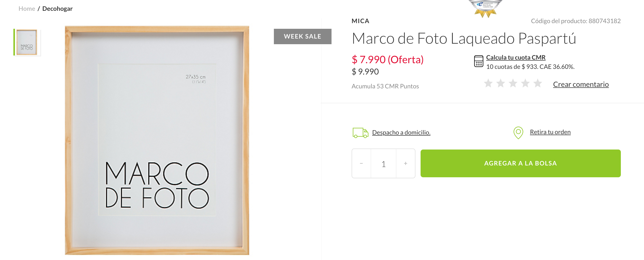Click the Despacho a domicilio link
The height and width of the screenshot is (260, 644).
pyautogui.click(x=401, y=133)
